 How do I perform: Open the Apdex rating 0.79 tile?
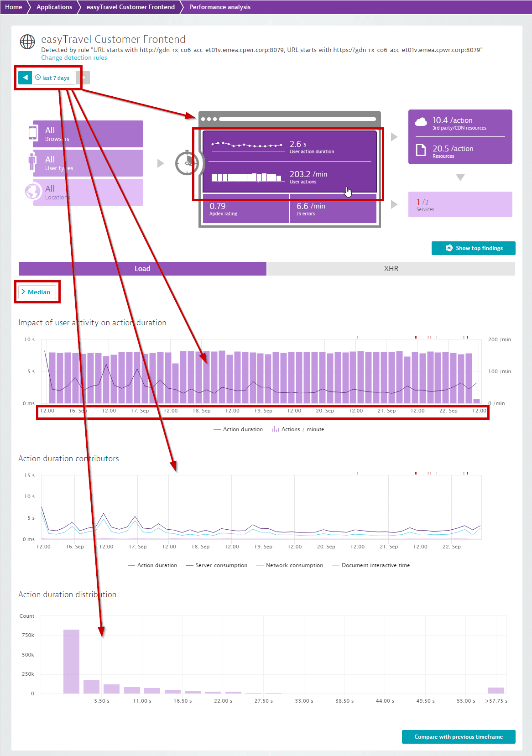(246, 209)
